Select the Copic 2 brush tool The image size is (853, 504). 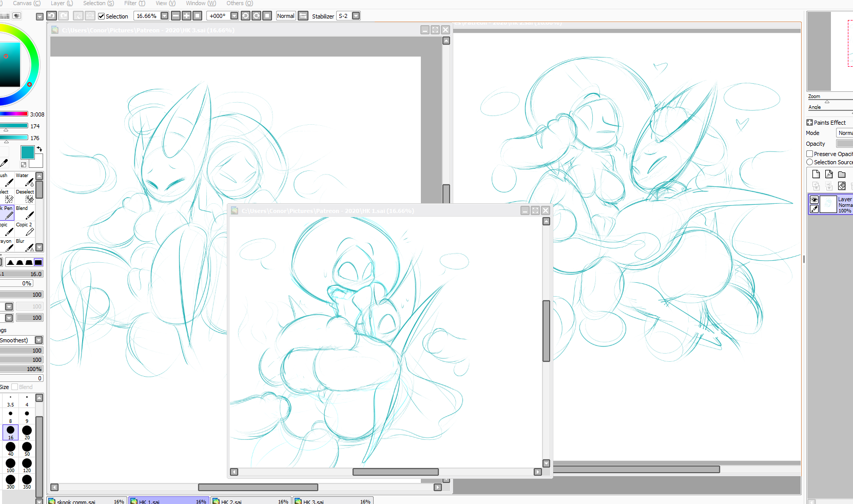tap(25, 229)
